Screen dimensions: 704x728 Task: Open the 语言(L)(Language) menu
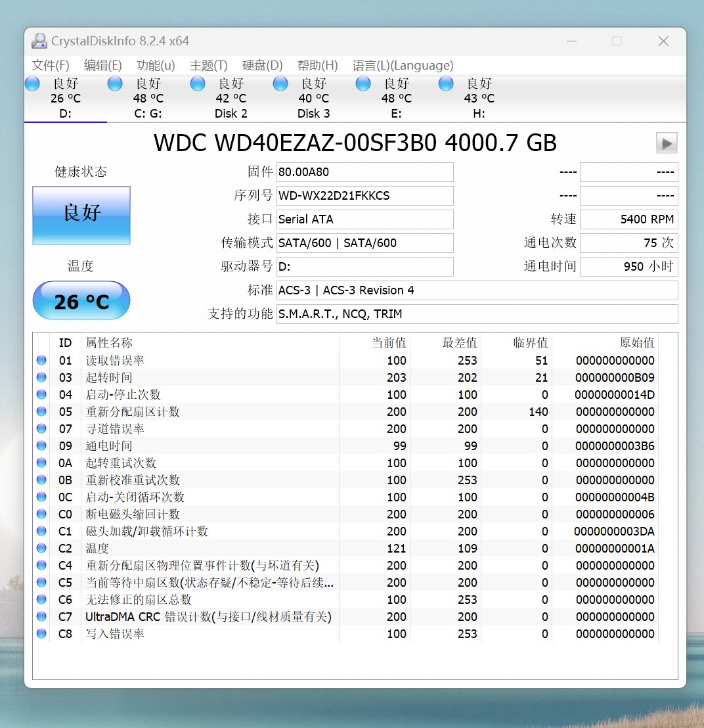(403, 66)
